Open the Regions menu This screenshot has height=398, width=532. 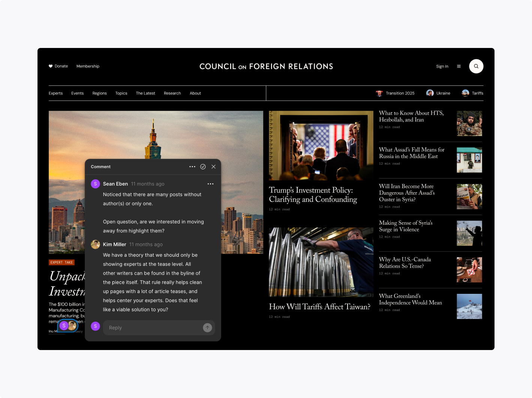coord(100,93)
